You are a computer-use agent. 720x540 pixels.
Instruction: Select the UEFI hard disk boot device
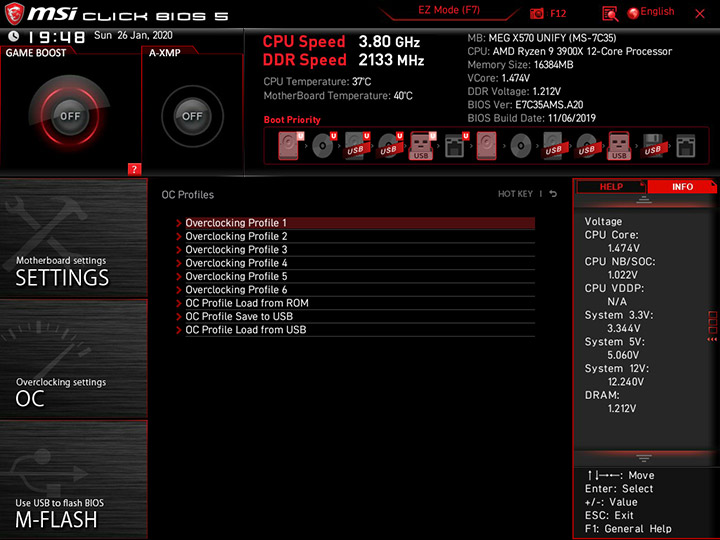(x=291, y=146)
